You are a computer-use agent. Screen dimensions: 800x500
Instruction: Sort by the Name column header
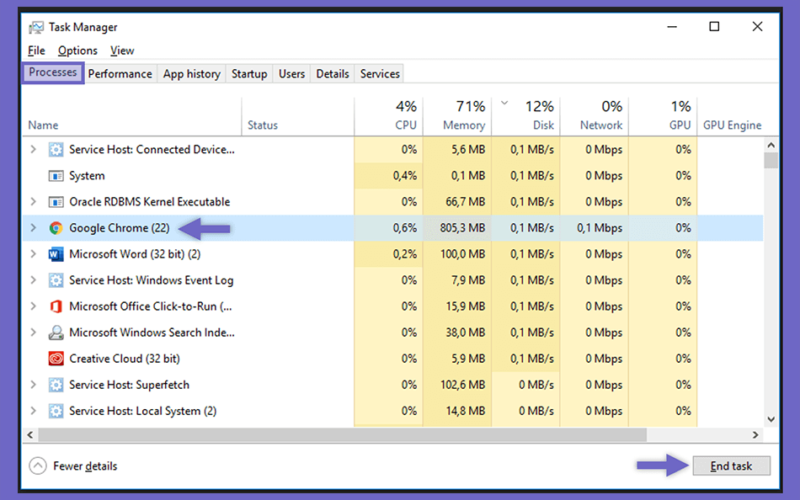132,116
